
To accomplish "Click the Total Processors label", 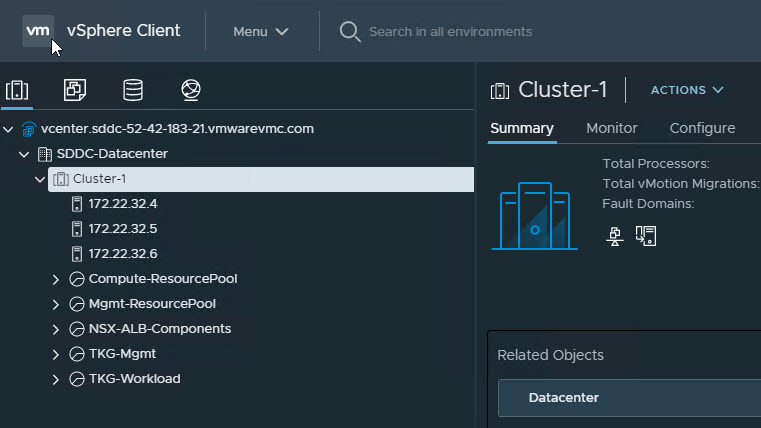I will 656,164.
